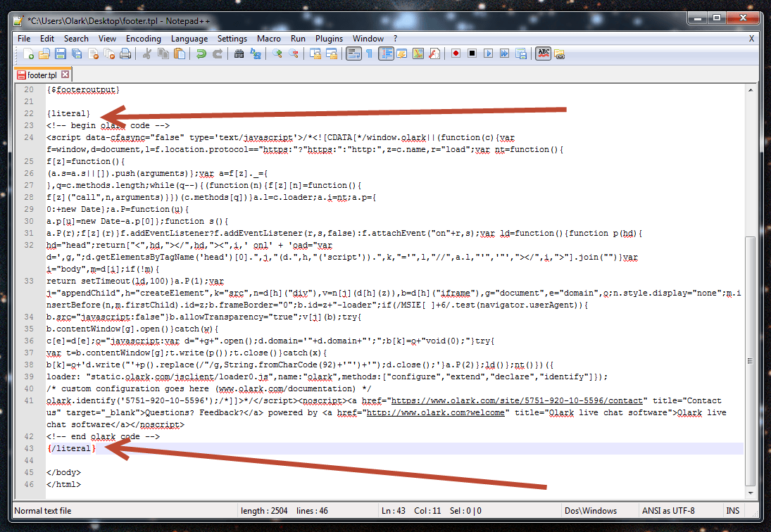The width and height of the screenshot is (771, 532).
Task: Run the spell check (ABC icon)
Action: pos(543,53)
